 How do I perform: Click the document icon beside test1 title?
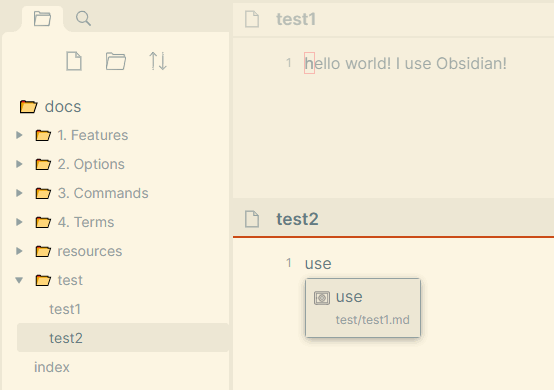pos(252,19)
